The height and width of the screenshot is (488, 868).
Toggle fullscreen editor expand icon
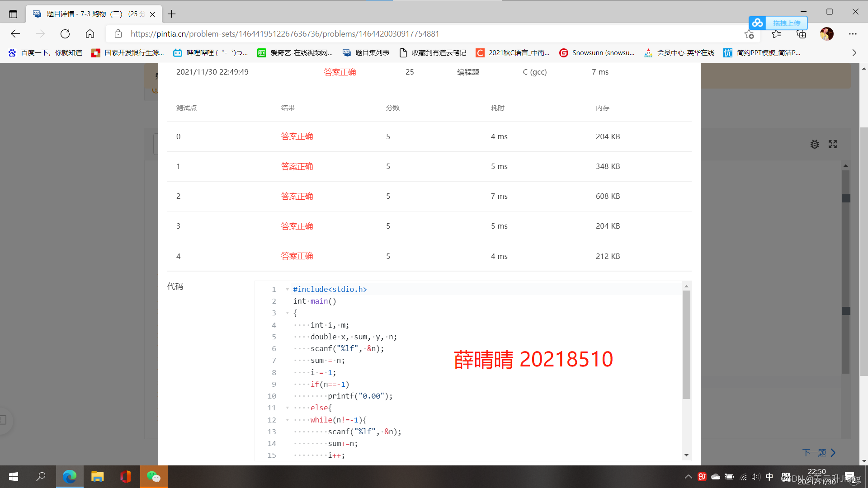tap(833, 144)
